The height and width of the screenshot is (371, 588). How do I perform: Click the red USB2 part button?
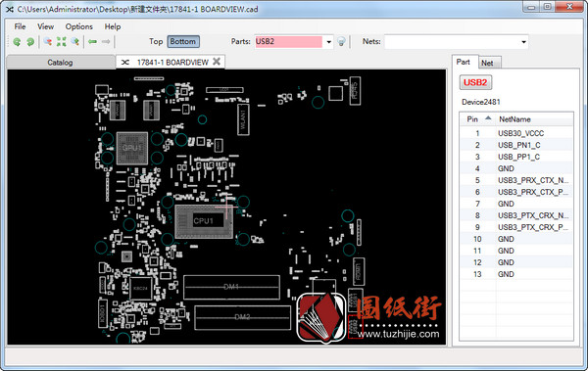(475, 82)
